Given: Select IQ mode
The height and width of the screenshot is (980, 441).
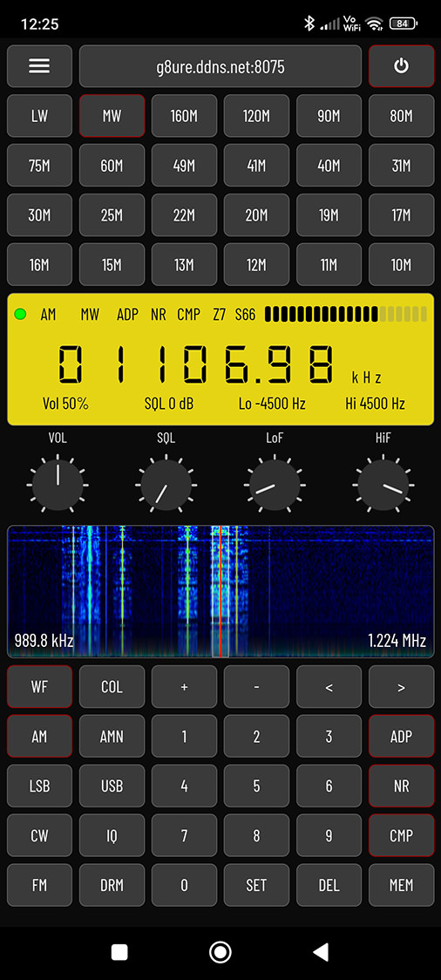Looking at the screenshot, I should (112, 835).
